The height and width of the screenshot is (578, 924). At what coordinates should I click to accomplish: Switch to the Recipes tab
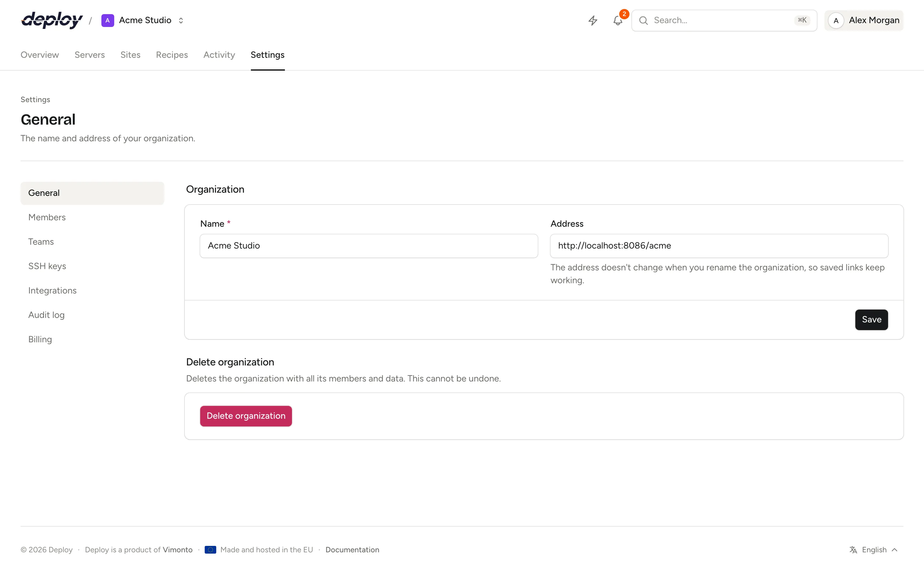pyautogui.click(x=172, y=55)
